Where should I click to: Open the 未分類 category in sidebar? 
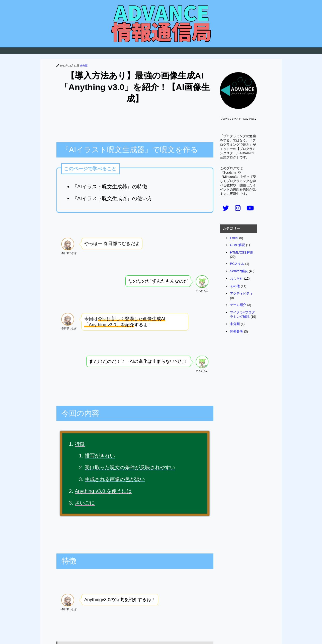coord(235,324)
